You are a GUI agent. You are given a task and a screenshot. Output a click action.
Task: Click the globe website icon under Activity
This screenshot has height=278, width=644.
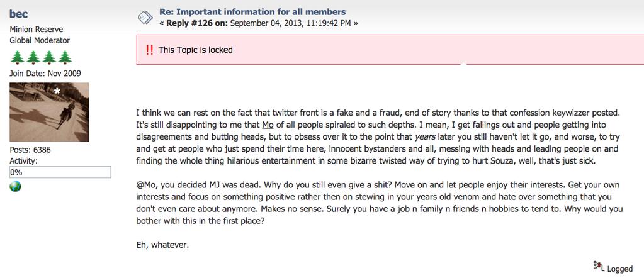[16, 186]
